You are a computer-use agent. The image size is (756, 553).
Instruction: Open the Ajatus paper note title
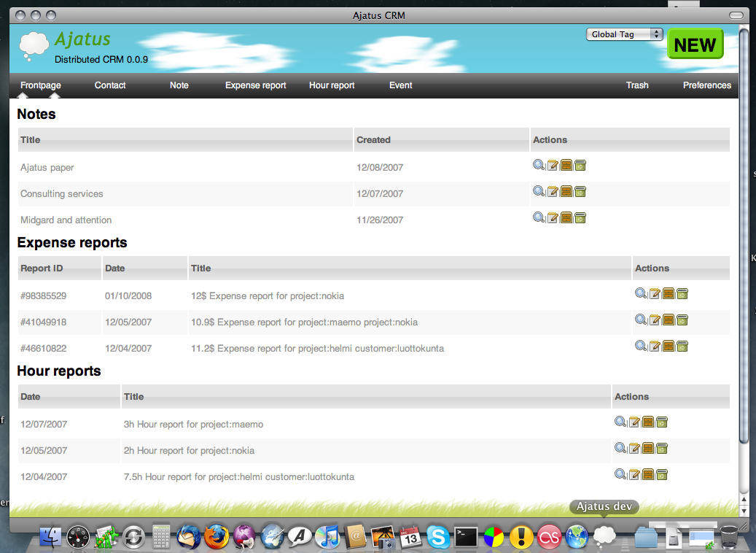tap(47, 168)
